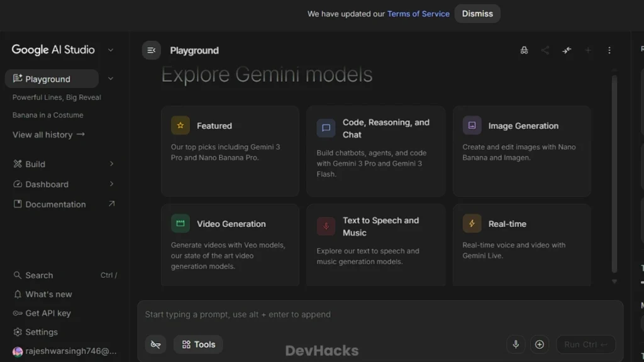Toggle the sidebar collapse icon beside Playground
644x362 pixels.
pyautogui.click(x=151, y=50)
